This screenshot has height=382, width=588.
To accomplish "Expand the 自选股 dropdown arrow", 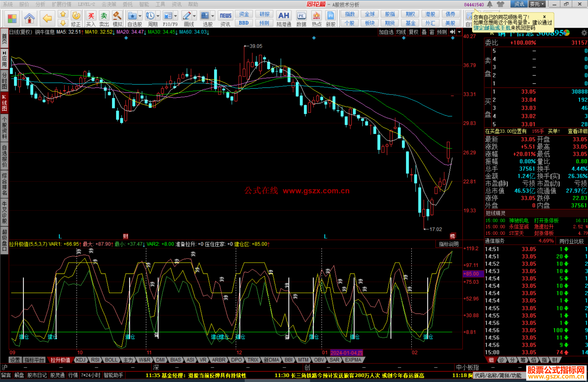I will [140, 16].
